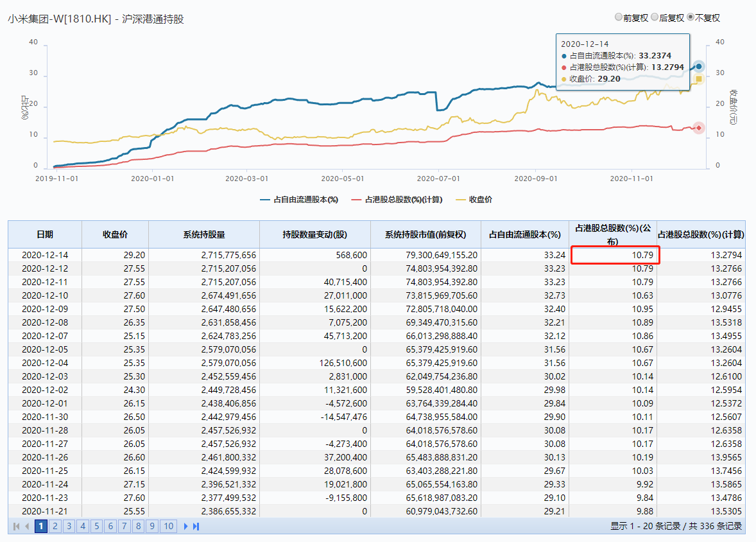Click share change value 126,510,600

coord(343,363)
